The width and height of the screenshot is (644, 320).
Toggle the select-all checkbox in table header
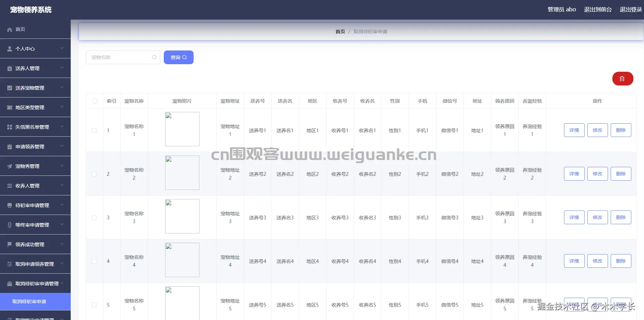95,101
